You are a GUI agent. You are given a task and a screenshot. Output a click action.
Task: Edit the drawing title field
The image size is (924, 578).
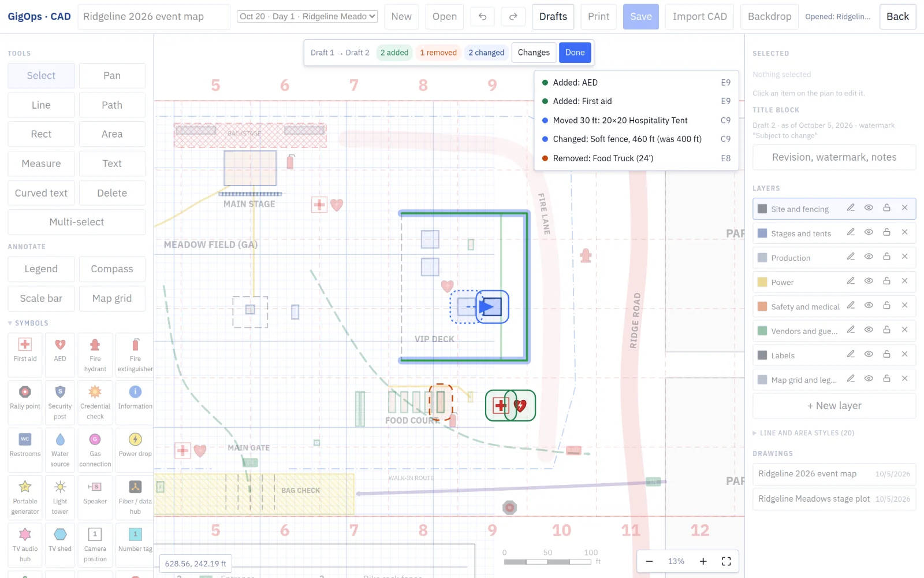(154, 17)
